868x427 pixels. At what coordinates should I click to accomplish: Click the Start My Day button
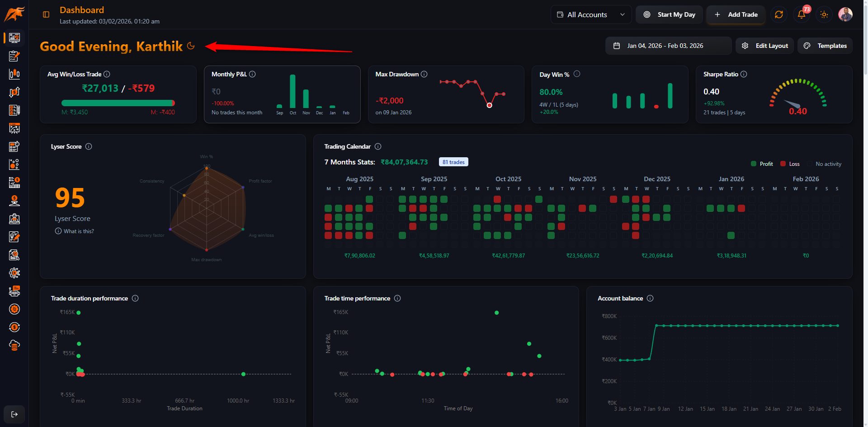click(x=669, y=14)
